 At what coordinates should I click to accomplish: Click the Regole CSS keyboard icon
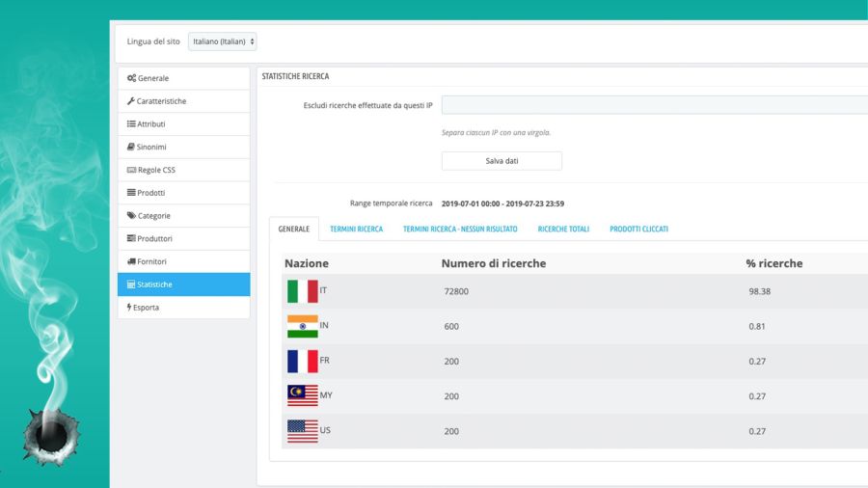(x=131, y=170)
